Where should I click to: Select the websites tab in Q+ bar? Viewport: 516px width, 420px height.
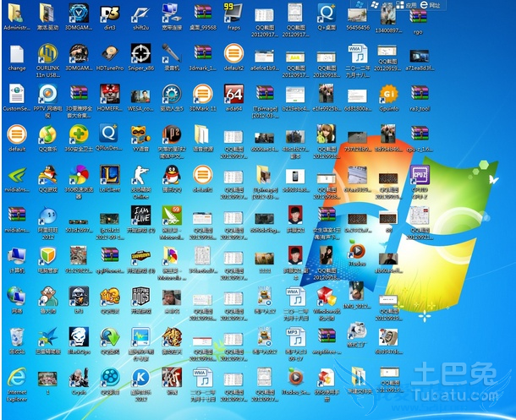tap(431, 4)
